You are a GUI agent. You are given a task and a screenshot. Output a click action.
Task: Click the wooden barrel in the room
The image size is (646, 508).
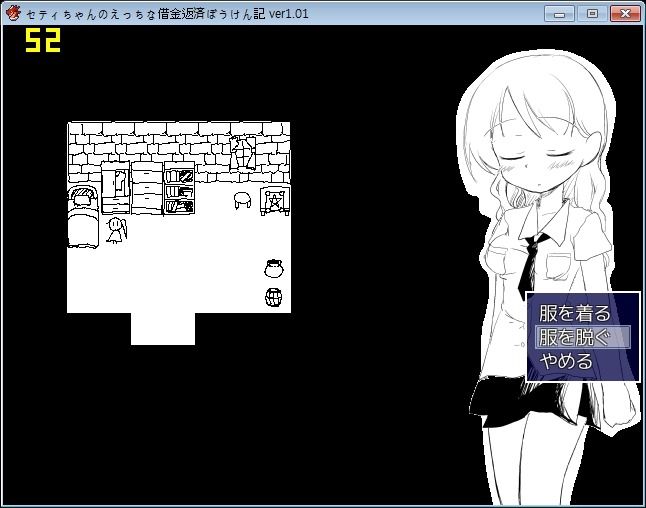(x=274, y=297)
